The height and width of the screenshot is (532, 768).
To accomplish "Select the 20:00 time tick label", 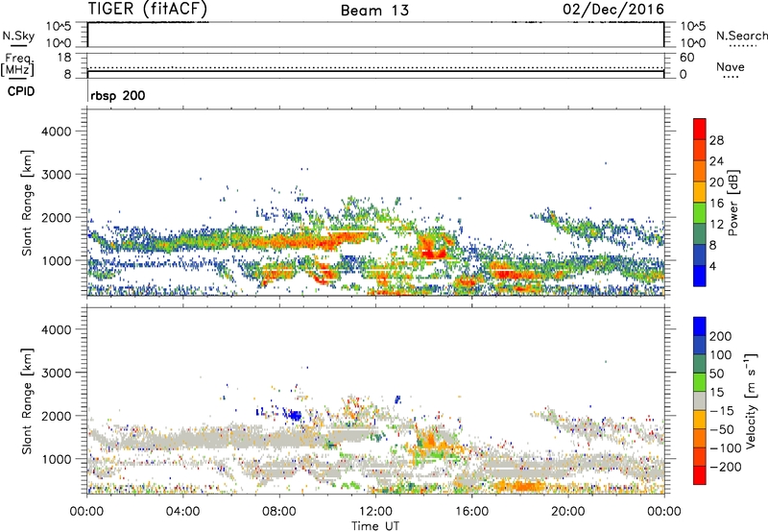I will 567,512.
